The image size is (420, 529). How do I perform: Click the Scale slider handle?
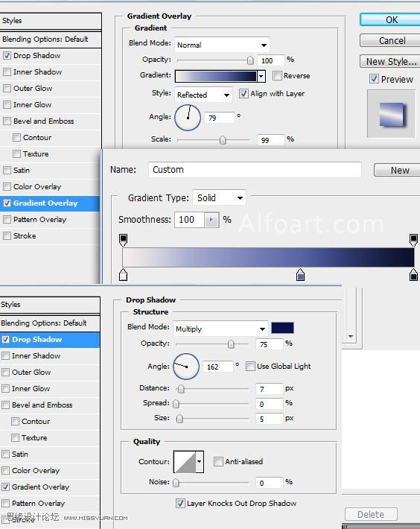[223, 139]
